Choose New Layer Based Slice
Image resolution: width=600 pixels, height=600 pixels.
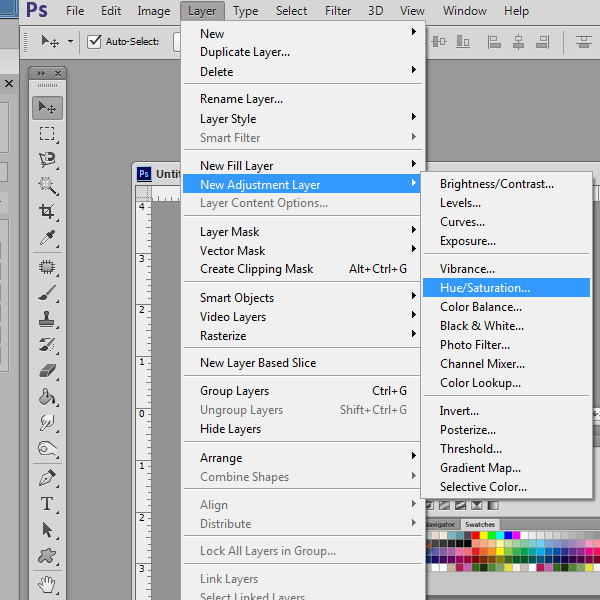(x=258, y=363)
